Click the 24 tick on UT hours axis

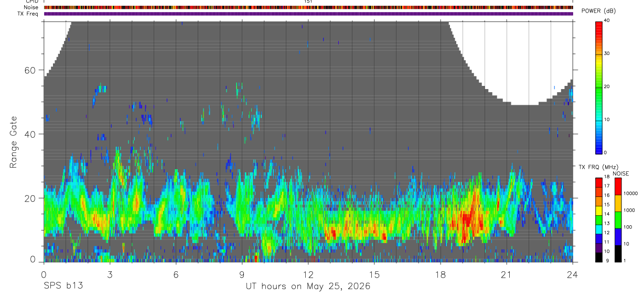[x=572, y=274]
